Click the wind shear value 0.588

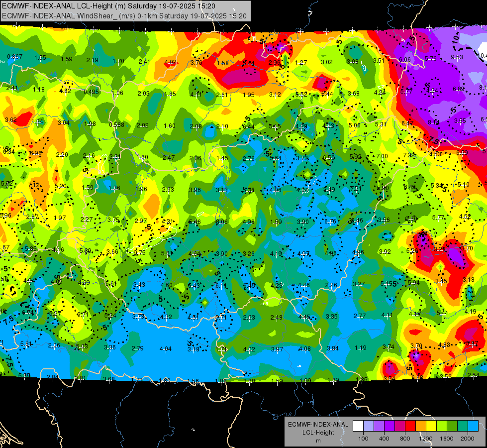pos(116,125)
